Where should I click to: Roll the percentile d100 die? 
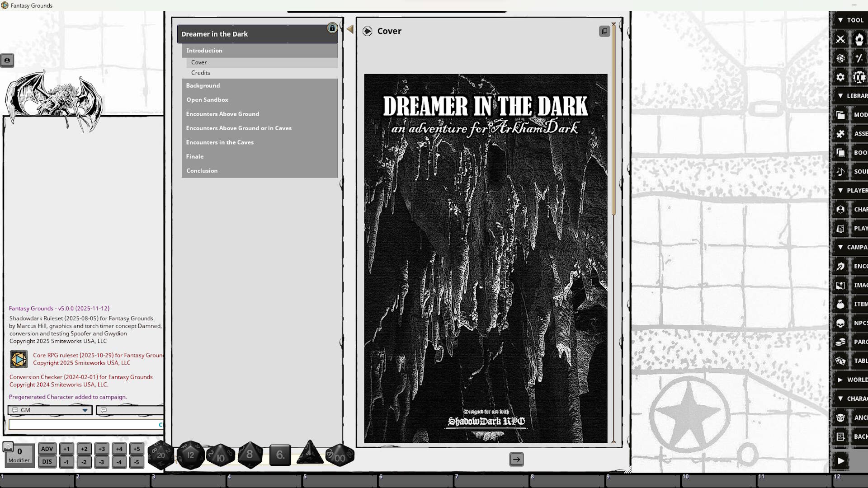tap(339, 456)
